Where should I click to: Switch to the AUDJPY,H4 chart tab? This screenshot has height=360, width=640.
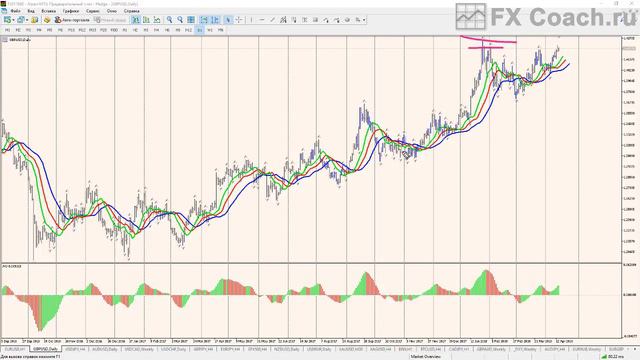tap(555, 349)
